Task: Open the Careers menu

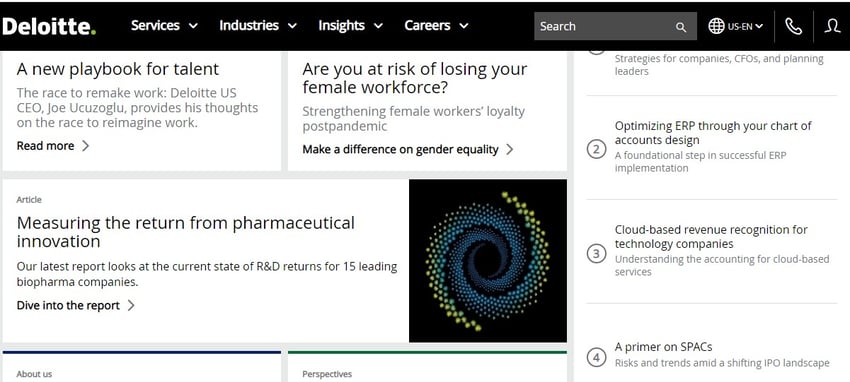Action: pos(436,25)
